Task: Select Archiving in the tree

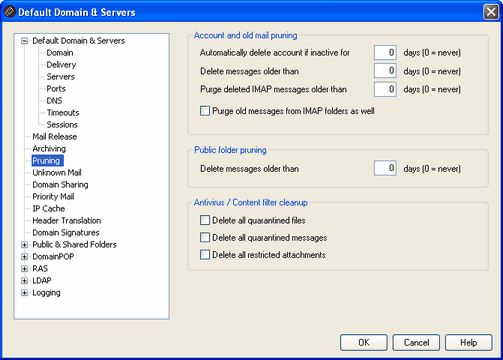Action: (x=49, y=149)
